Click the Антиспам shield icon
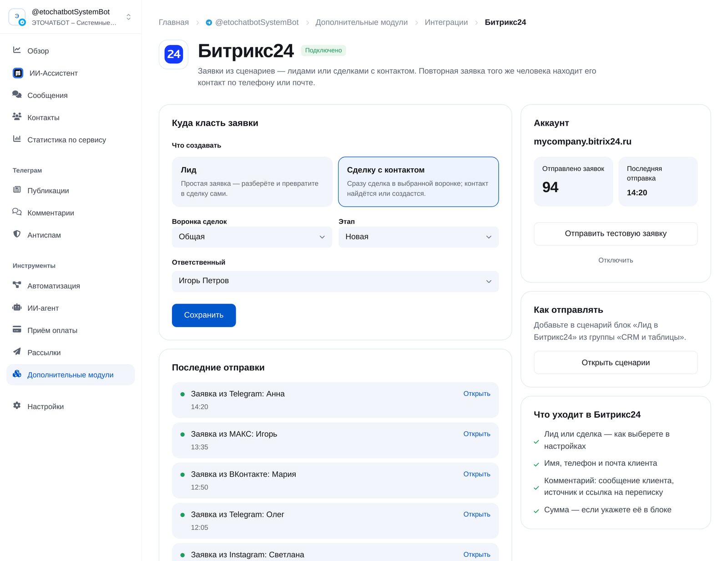This screenshot has width=728, height=561. (17, 234)
